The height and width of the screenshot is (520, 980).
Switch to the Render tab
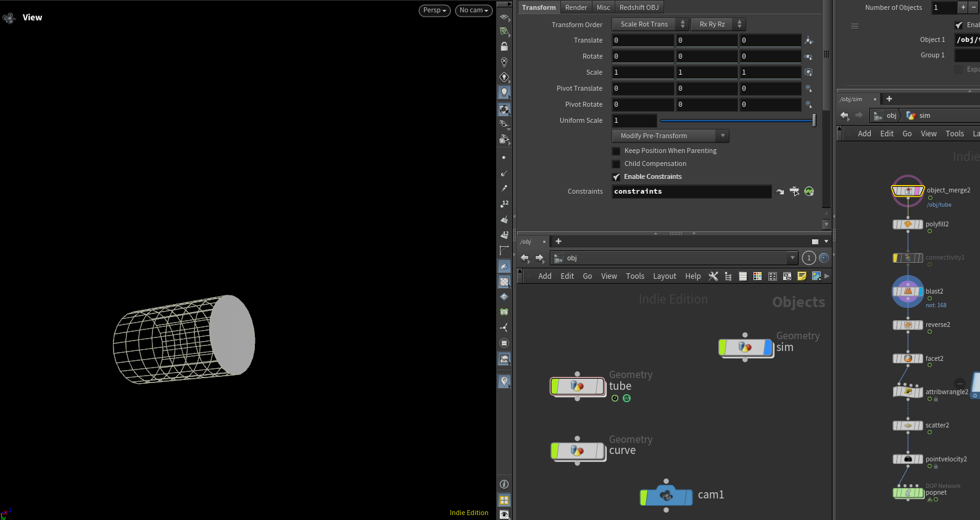pyautogui.click(x=576, y=7)
